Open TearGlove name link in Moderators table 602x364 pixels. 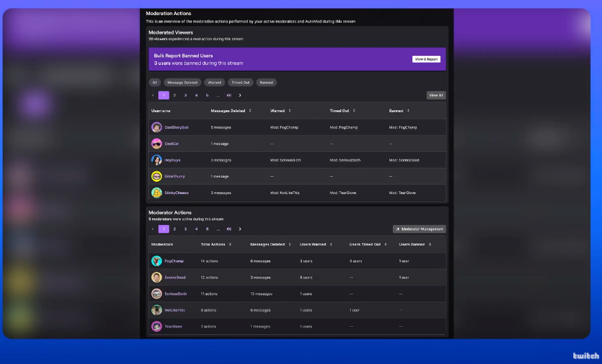(173, 326)
